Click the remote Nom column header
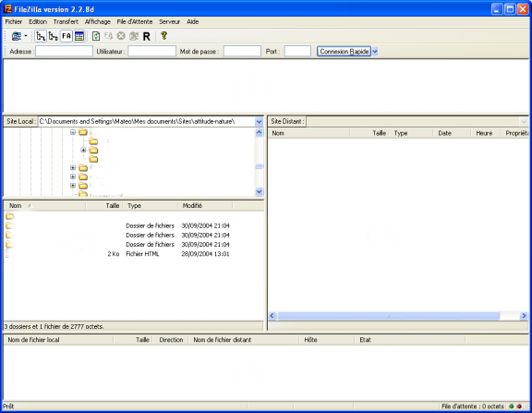 309,133
